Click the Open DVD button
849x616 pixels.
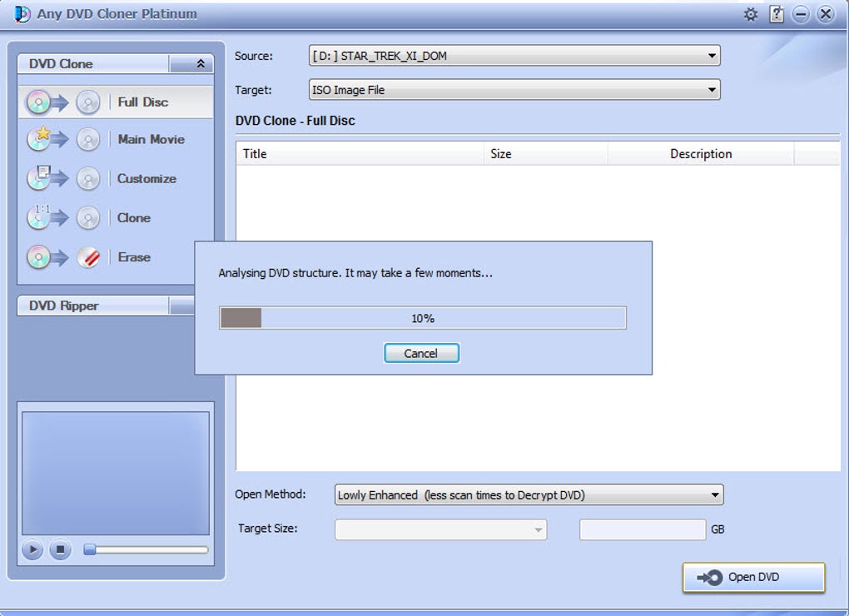tap(754, 577)
